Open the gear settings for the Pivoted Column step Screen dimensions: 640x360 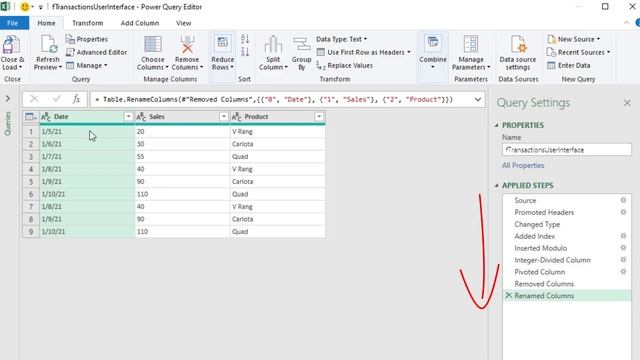click(623, 271)
